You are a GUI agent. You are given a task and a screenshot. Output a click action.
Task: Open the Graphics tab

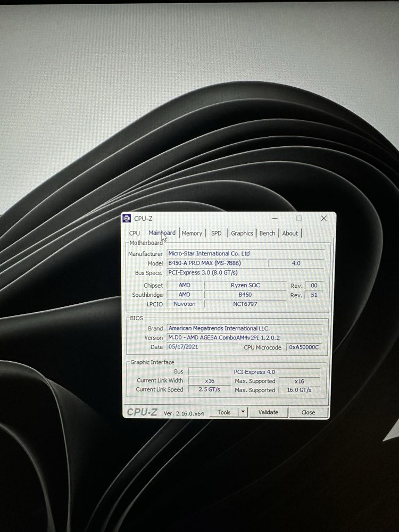point(242,233)
